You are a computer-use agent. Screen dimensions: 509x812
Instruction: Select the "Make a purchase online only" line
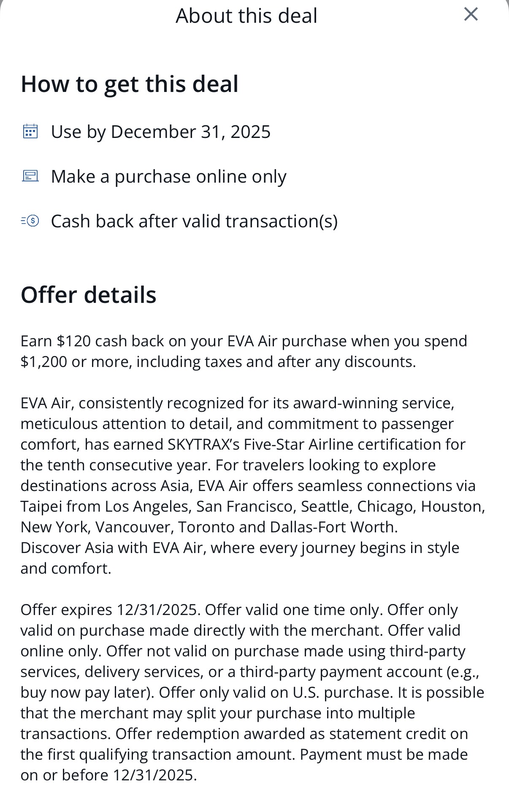[168, 176]
